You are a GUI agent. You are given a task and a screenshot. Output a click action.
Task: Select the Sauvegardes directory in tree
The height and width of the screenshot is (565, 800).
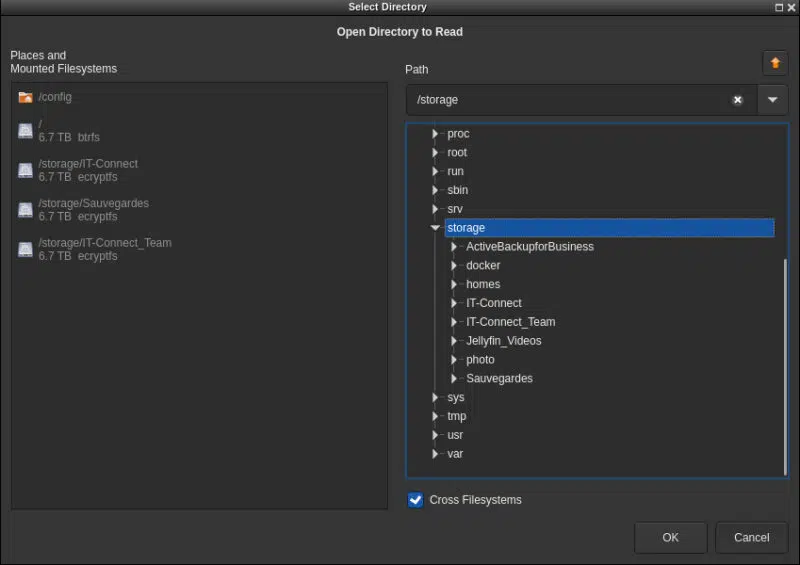coord(499,379)
